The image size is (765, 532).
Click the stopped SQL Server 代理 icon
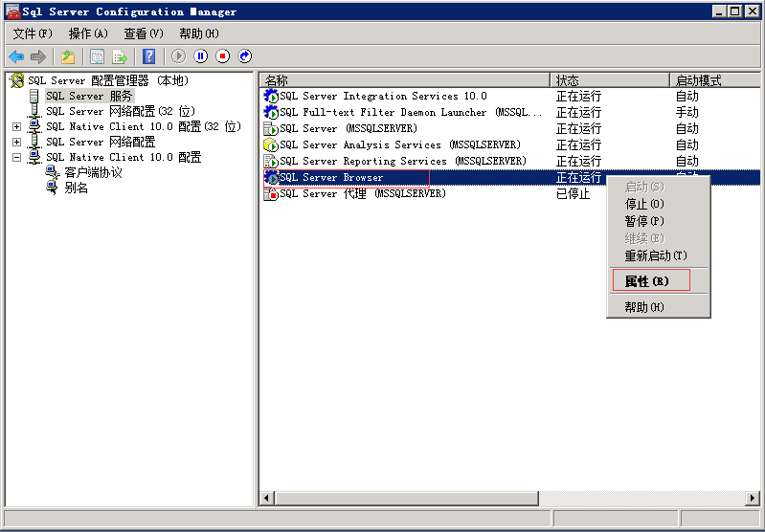(x=271, y=193)
